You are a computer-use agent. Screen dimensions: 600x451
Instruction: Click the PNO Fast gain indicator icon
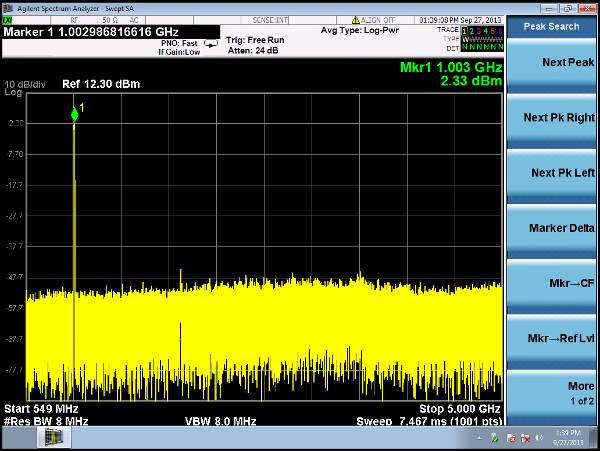click(x=210, y=44)
